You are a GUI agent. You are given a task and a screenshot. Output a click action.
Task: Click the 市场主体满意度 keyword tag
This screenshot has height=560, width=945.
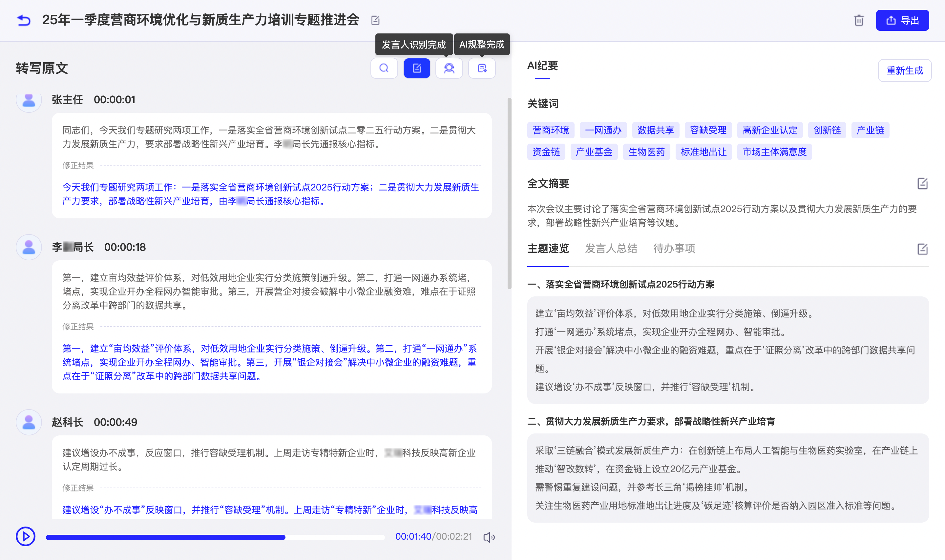click(774, 152)
